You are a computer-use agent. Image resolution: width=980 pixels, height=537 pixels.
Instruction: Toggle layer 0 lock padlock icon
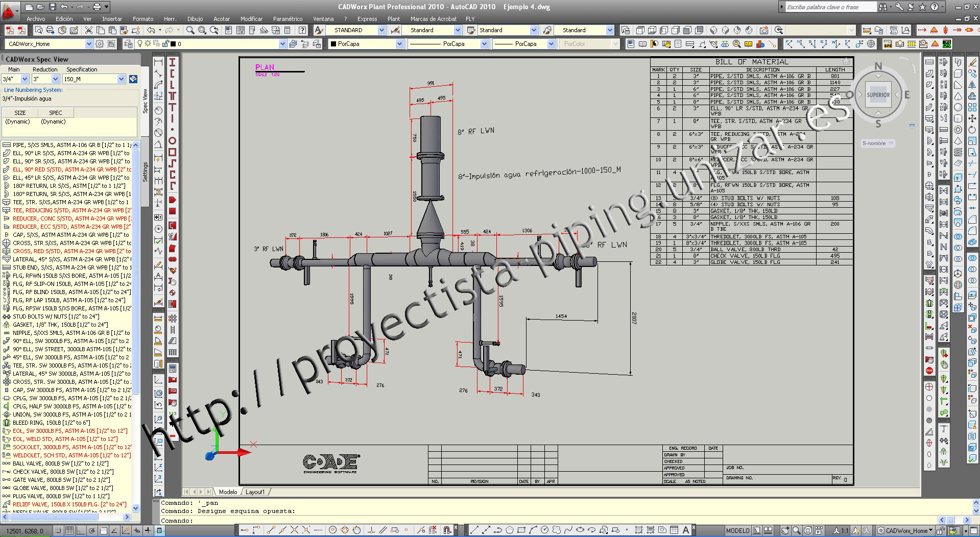[165, 44]
